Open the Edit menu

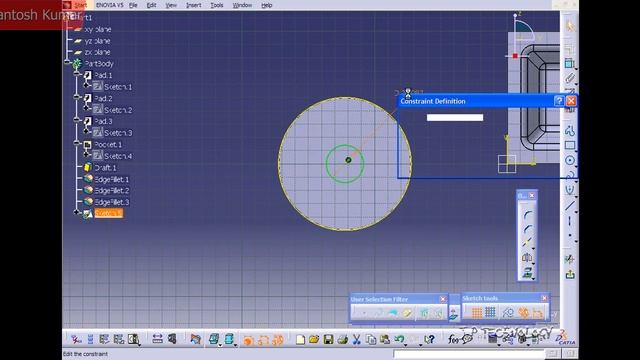151,5
